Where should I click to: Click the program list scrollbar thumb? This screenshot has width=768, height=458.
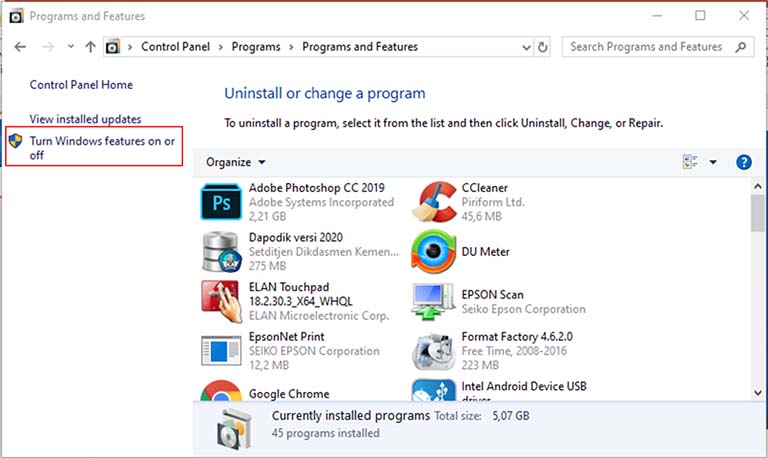click(758, 214)
